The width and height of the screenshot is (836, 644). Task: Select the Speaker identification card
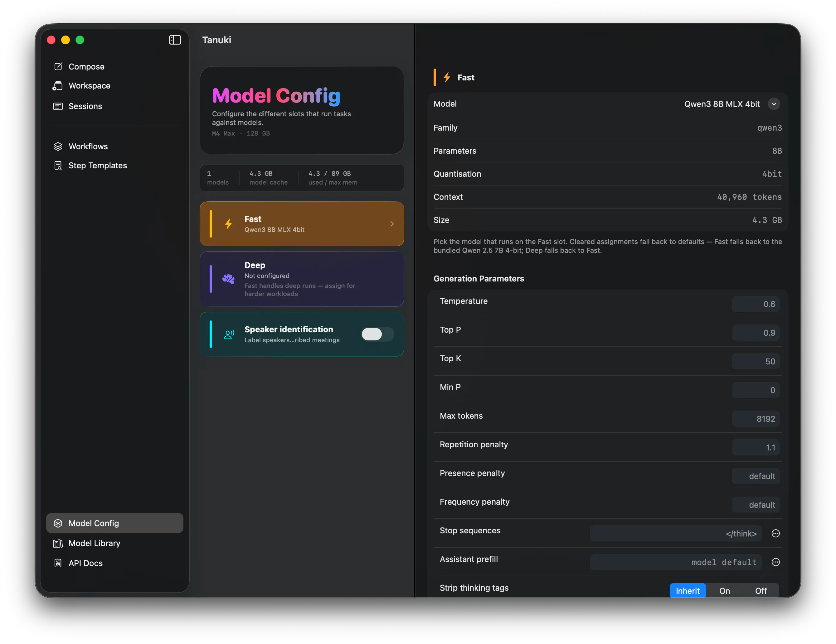302,334
